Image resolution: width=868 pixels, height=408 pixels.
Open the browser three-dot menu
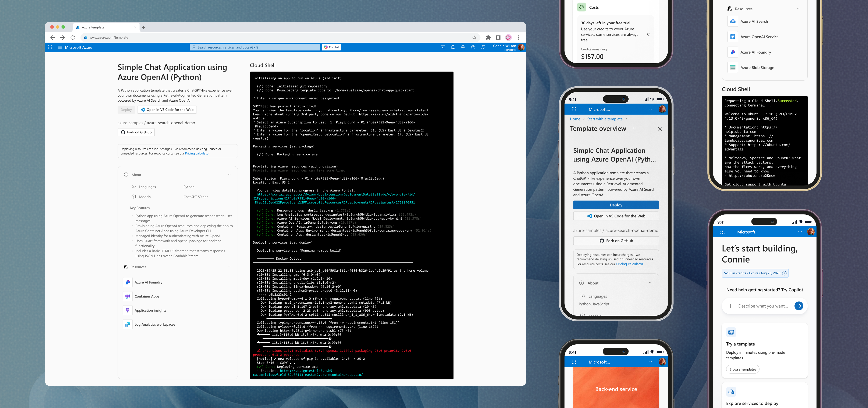pos(519,37)
